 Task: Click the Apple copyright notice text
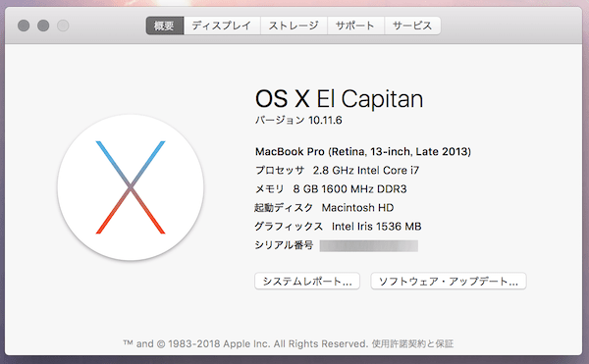coord(245,343)
